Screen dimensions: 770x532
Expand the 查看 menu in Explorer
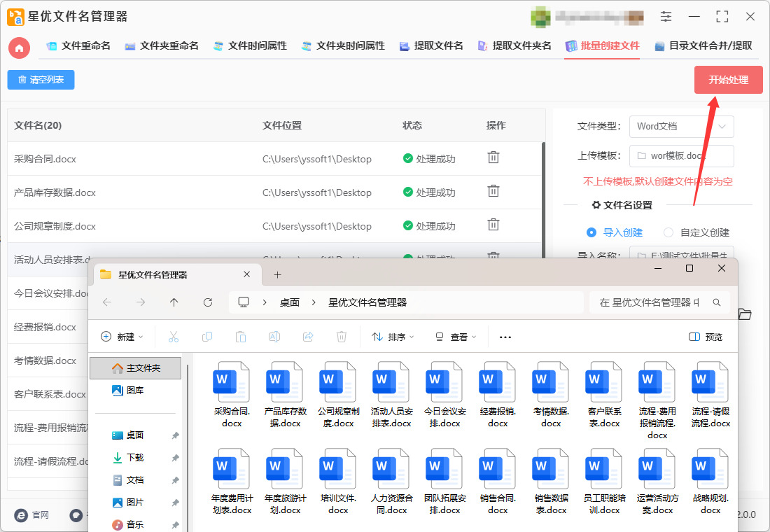(x=455, y=337)
